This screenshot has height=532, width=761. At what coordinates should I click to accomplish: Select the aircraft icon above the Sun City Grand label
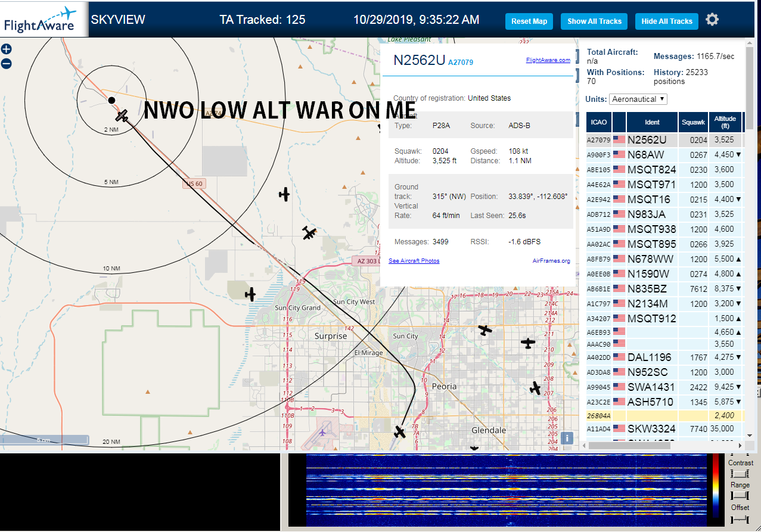pyautogui.click(x=250, y=294)
